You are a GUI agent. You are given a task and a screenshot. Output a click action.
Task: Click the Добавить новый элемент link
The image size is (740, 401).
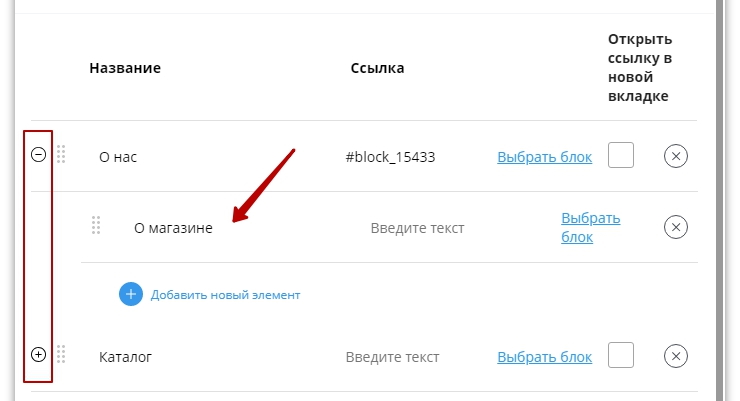point(225,295)
